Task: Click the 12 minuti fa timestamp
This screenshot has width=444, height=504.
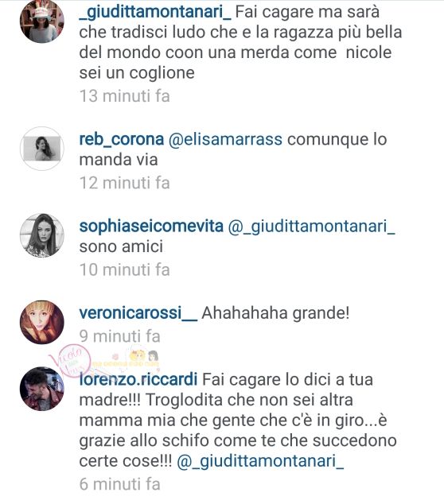Action: [124, 183]
